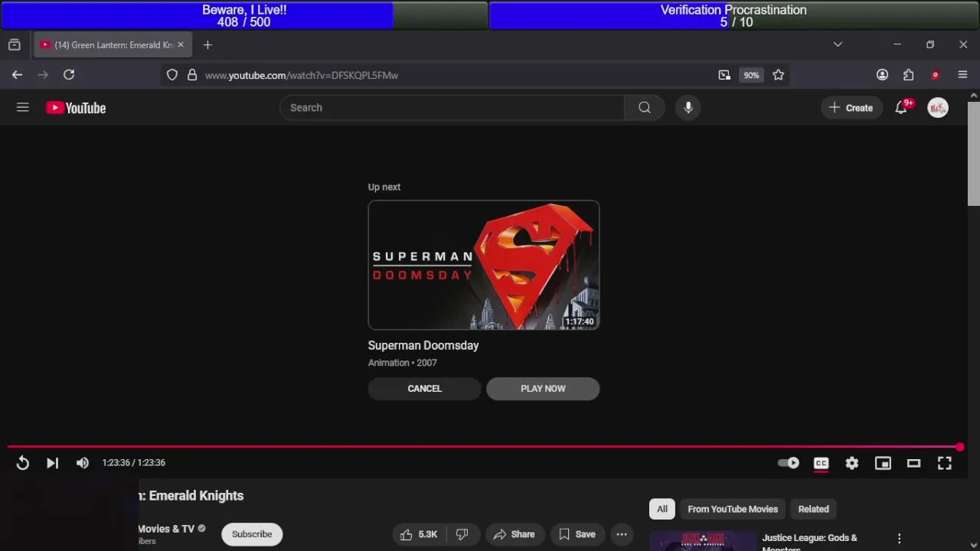
Task: Mute the video volume
Action: [x=83, y=463]
